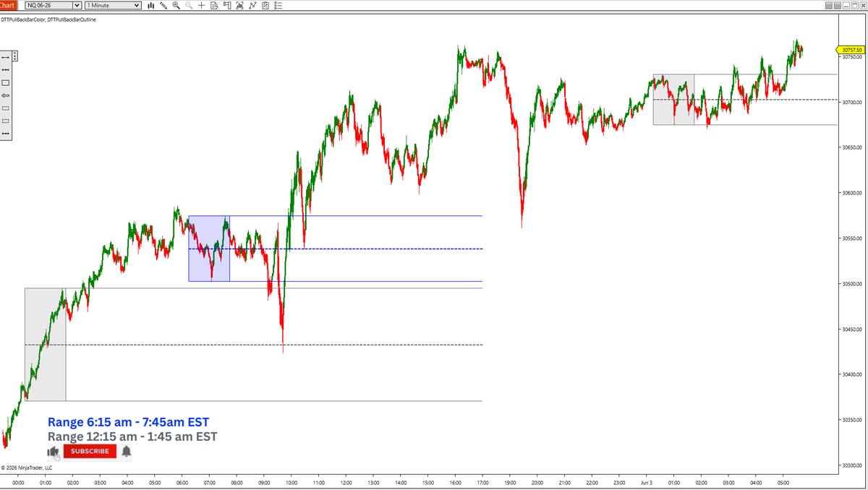Image resolution: width=868 pixels, height=490 pixels.
Task: Click the DTTPullBackBarColor indicator label
Action: pos(22,20)
